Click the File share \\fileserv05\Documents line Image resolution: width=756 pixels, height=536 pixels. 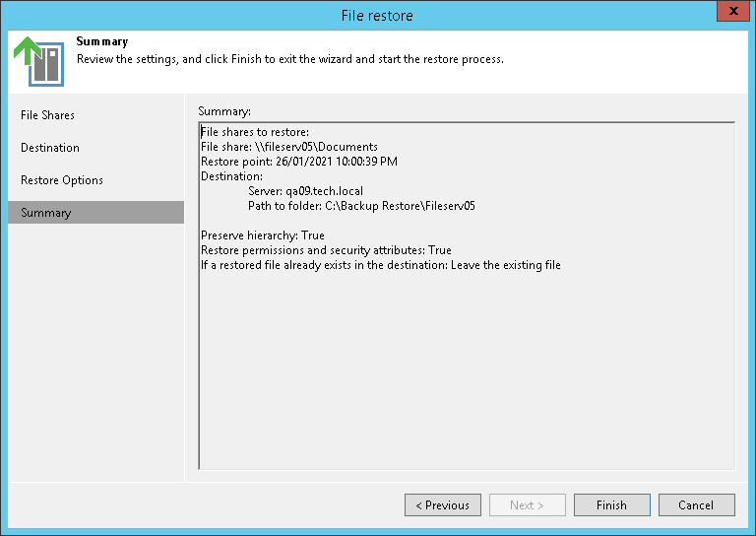tap(289, 147)
